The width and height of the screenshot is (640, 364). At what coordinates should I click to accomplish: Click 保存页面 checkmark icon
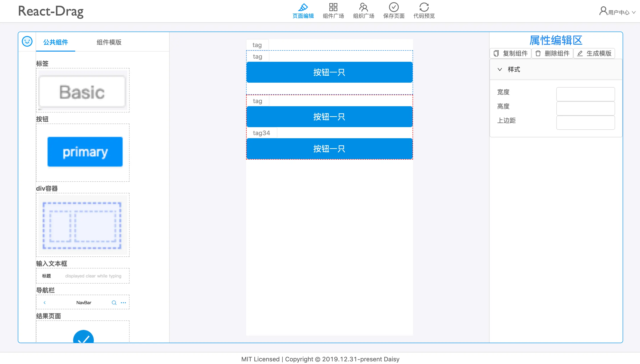[394, 7]
